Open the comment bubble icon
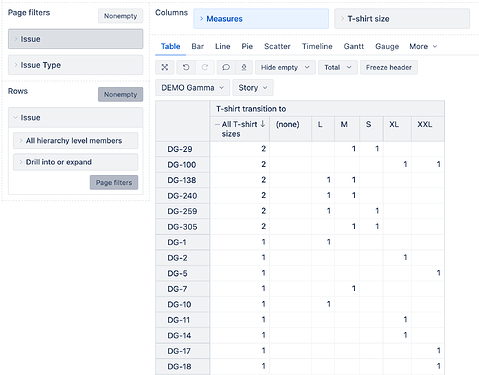The image size is (479, 375). coord(226,67)
